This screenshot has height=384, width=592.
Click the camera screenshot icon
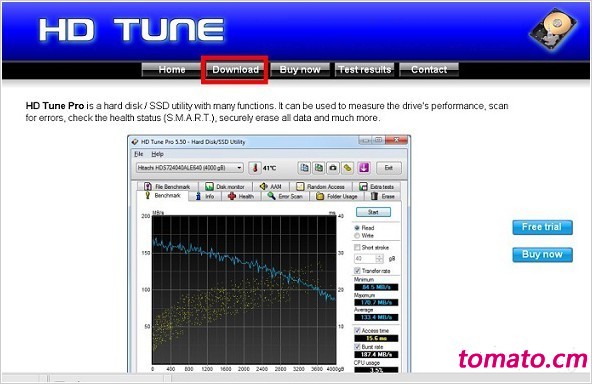(333, 168)
